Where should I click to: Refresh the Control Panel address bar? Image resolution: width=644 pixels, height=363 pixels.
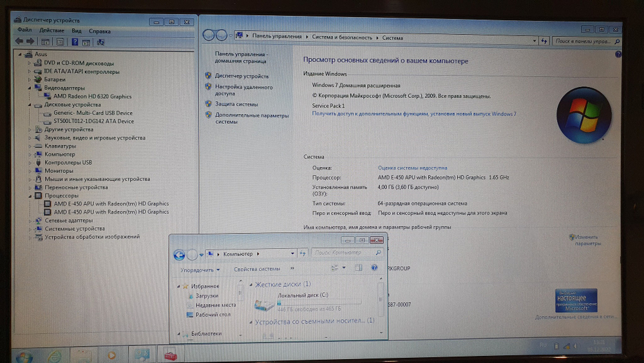[x=544, y=41]
